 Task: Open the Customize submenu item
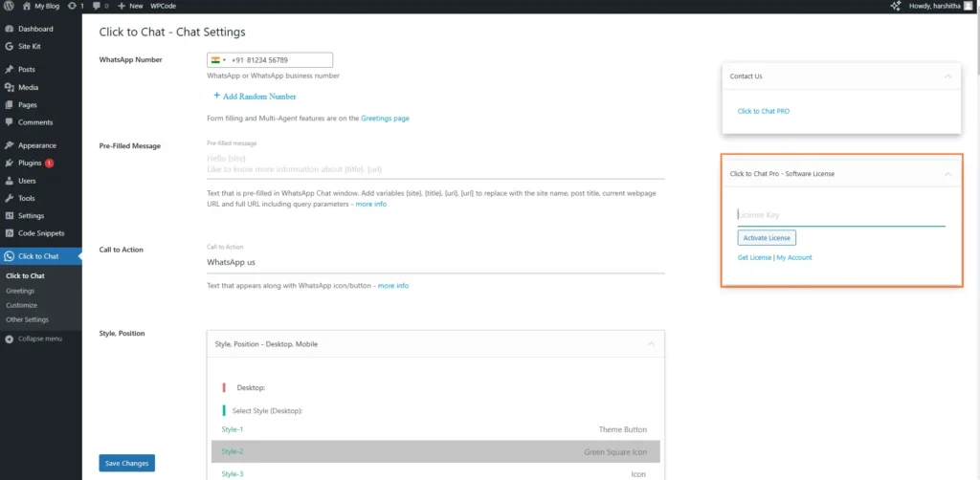click(22, 305)
